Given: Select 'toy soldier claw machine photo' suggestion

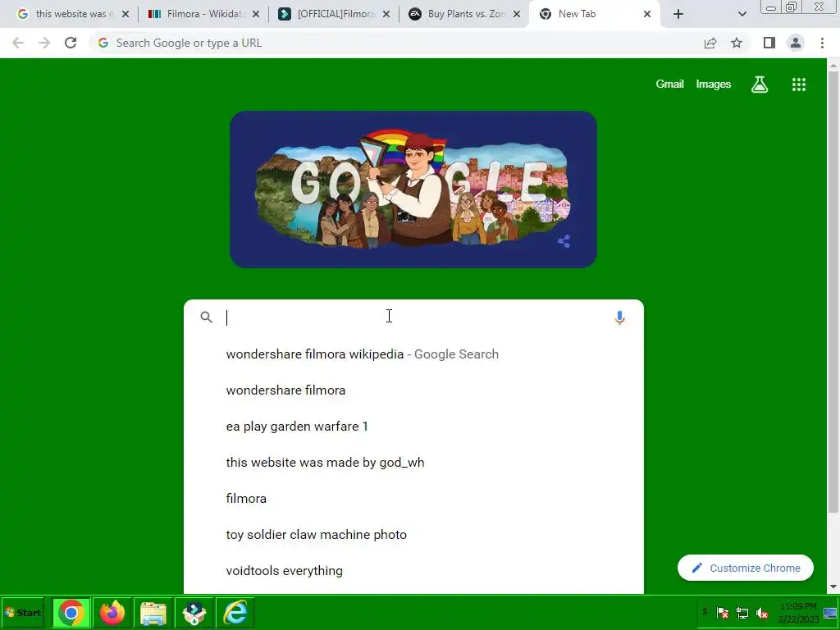Looking at the screenshot, I should coord(413,535).
